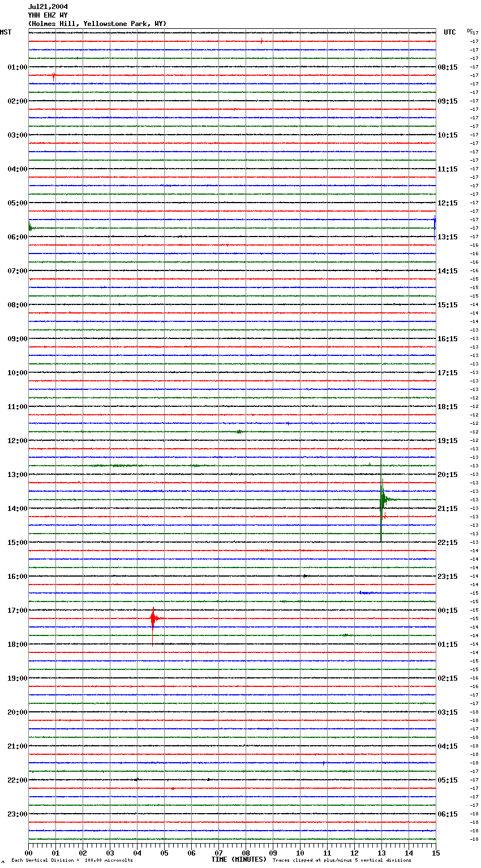Click the 14:00 MST time label
481x868 pixels.
point(18,509)
